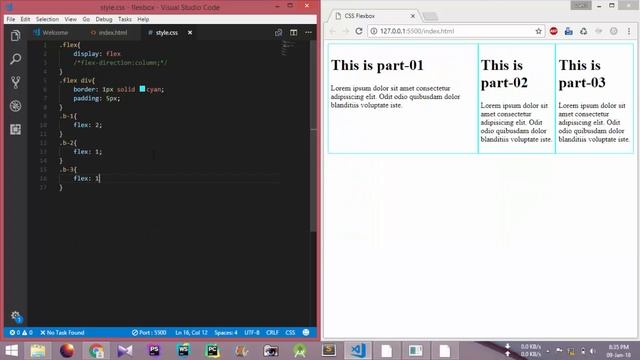
Task: Close the style.css tab
Action: click(190, 32)
